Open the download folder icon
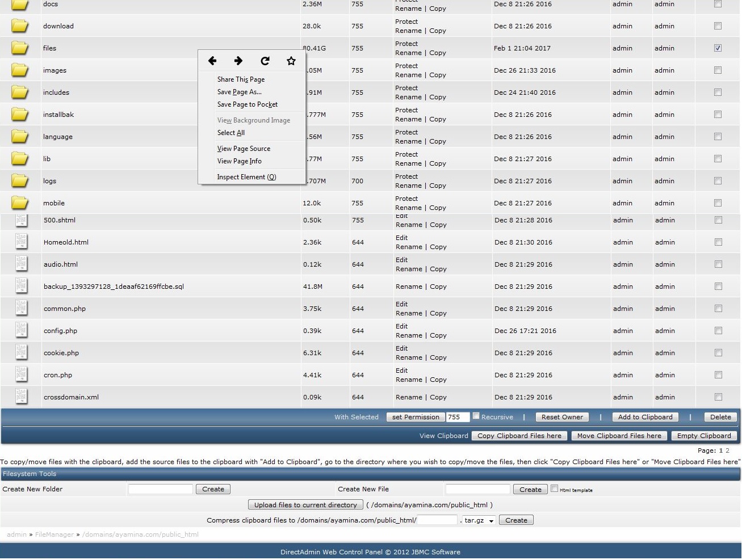 (20, 26)
